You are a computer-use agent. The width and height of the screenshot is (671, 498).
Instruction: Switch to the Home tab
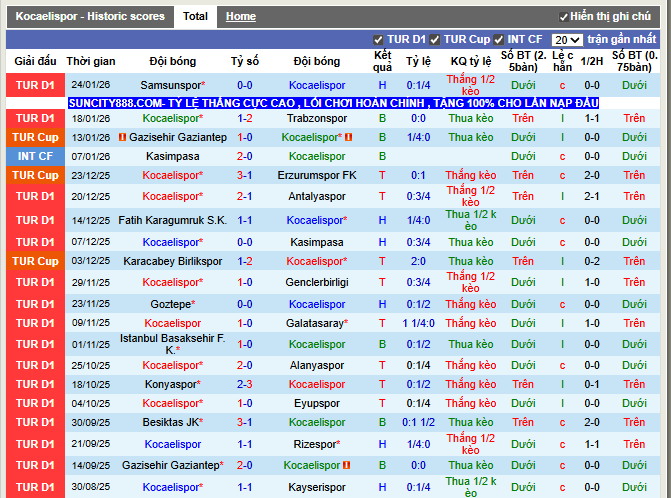point(240,17)
